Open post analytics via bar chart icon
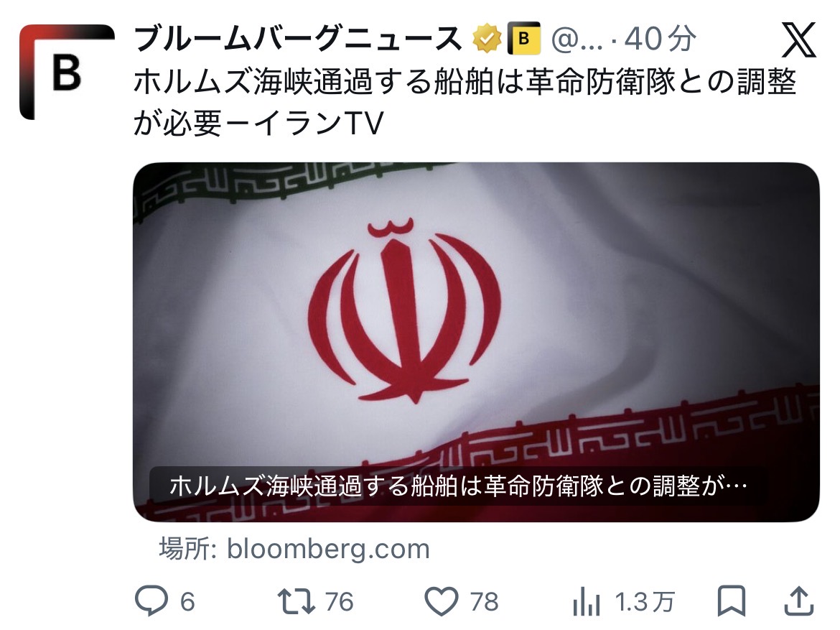840x630 pixels. point(586,601)
